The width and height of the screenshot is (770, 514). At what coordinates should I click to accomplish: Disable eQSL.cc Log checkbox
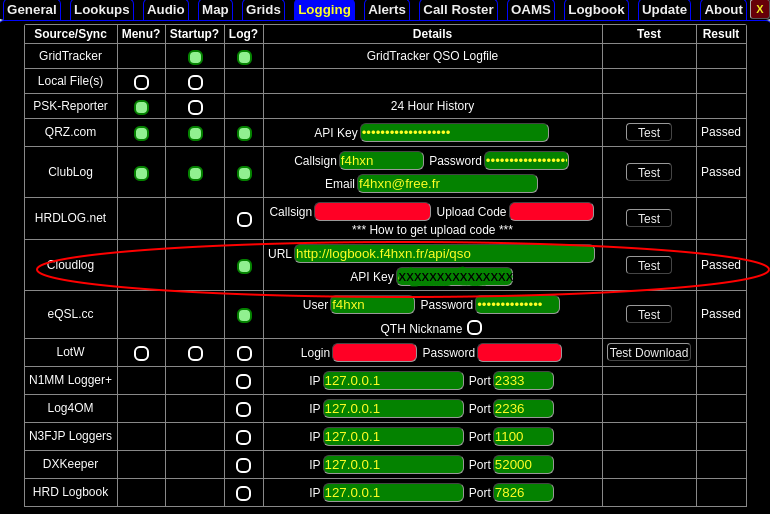coord(245,315)
